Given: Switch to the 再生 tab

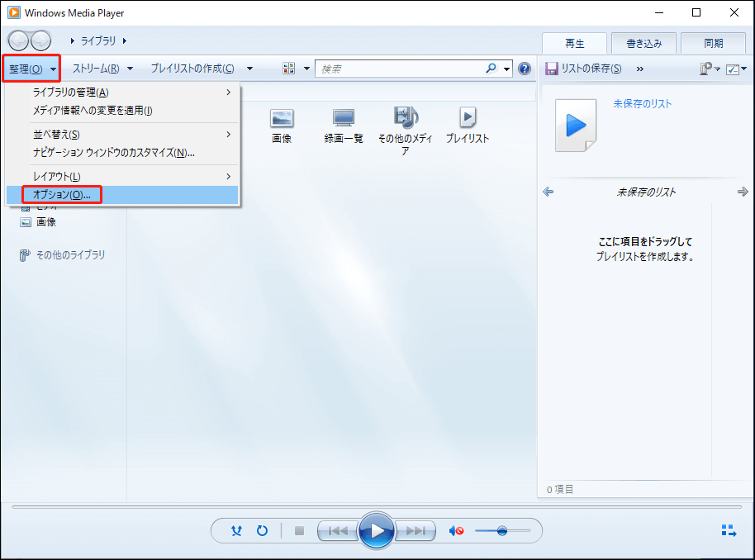Looking at the screenshot, I should tap(574, 43).
